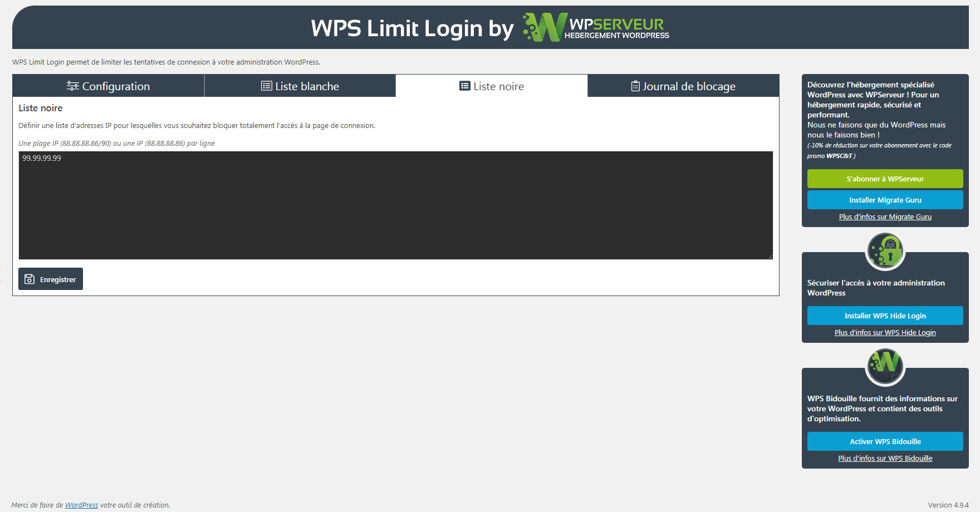Click the Version 4.9.4 footer text
This screenshot has height=512, width=980.
(948, 505)
